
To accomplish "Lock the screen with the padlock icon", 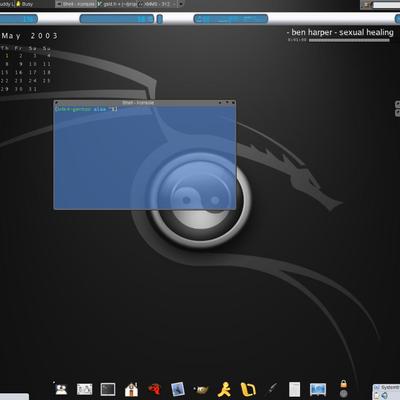I will pyautogui.click(x=343, y=384).
